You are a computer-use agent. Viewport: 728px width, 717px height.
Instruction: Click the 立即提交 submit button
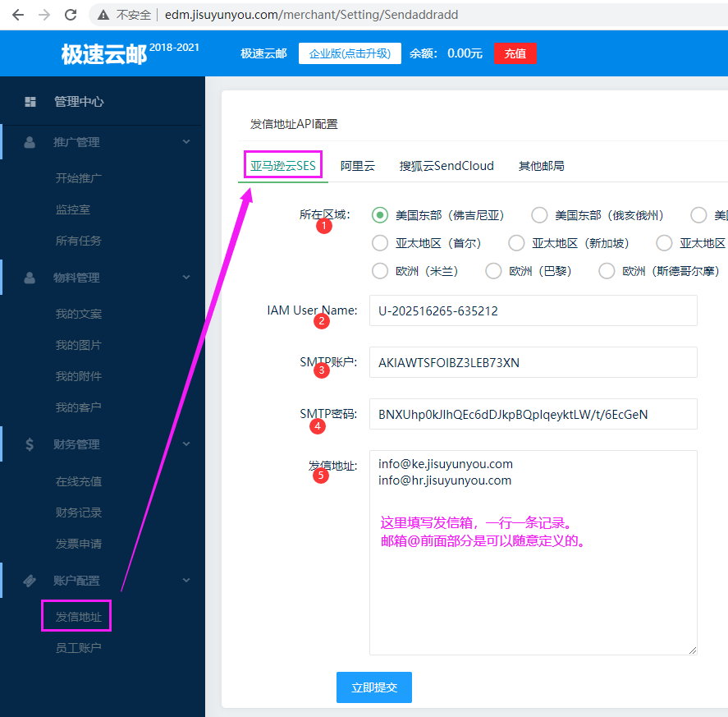(374, 687)
